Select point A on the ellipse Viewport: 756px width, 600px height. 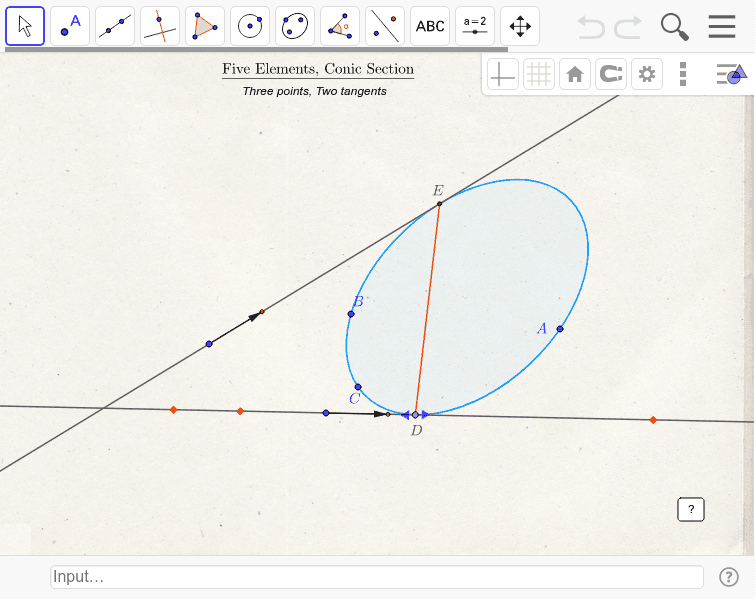560,329
